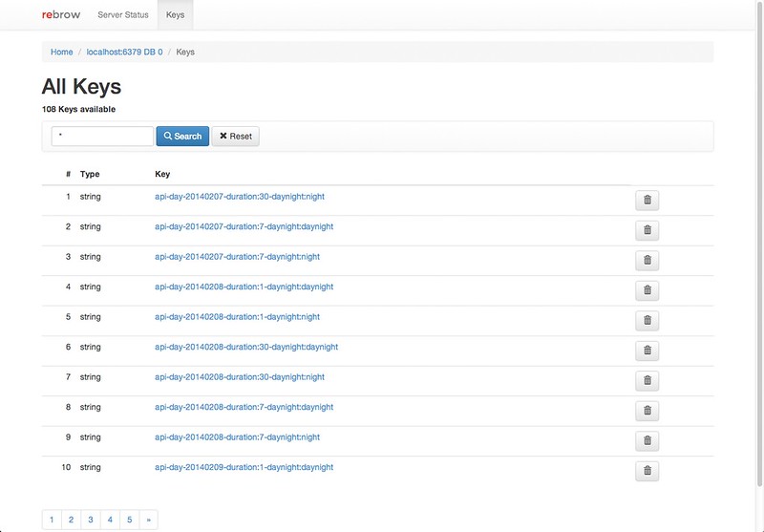The height and width of the screenshot is (532, 764).
Task: Open localhost:6379 DB 0 breadcrumb link
Action: [125, 52]
